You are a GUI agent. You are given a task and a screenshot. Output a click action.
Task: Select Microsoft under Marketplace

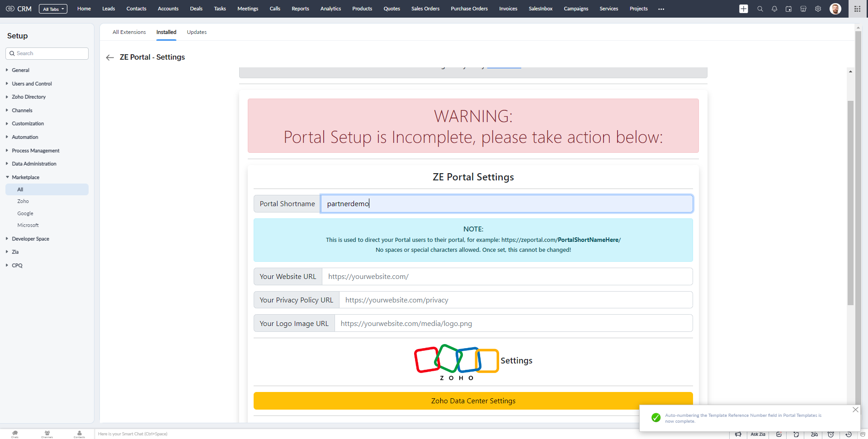pos(28,225)
